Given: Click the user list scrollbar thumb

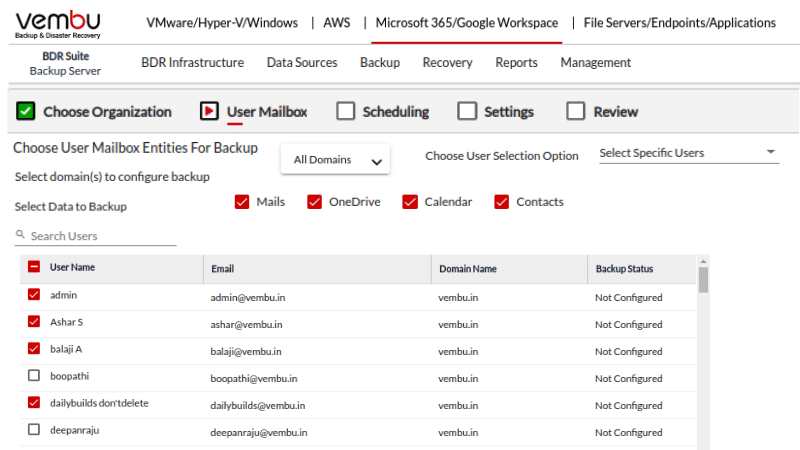Looking at the screenshot, I should coord(704,280).
